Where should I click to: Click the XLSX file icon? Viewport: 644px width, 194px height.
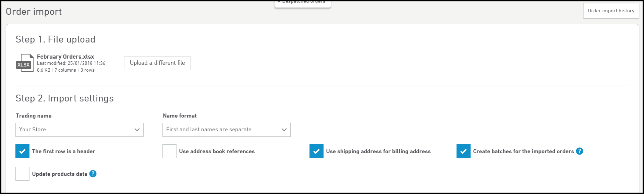click(25, 63)
